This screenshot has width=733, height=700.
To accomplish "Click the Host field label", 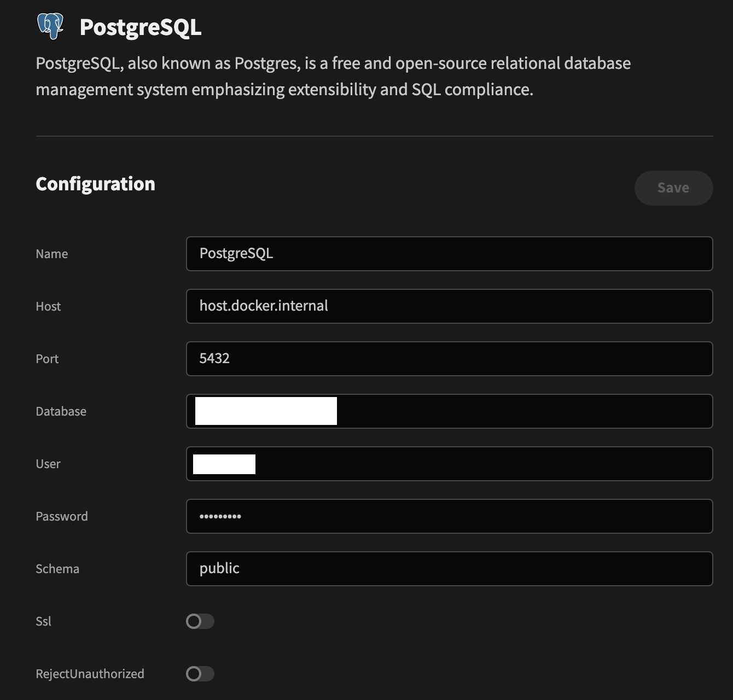I will (x=48, y=306).
